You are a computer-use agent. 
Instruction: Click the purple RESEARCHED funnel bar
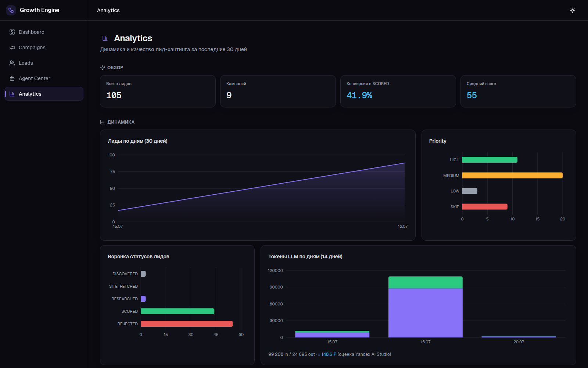click(143, 299)
